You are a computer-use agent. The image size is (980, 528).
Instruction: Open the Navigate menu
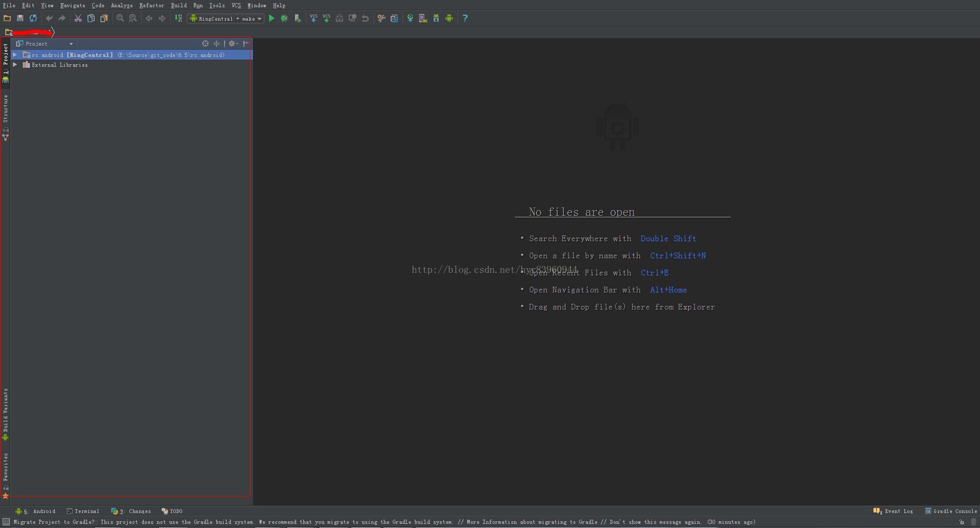point(72,5)
